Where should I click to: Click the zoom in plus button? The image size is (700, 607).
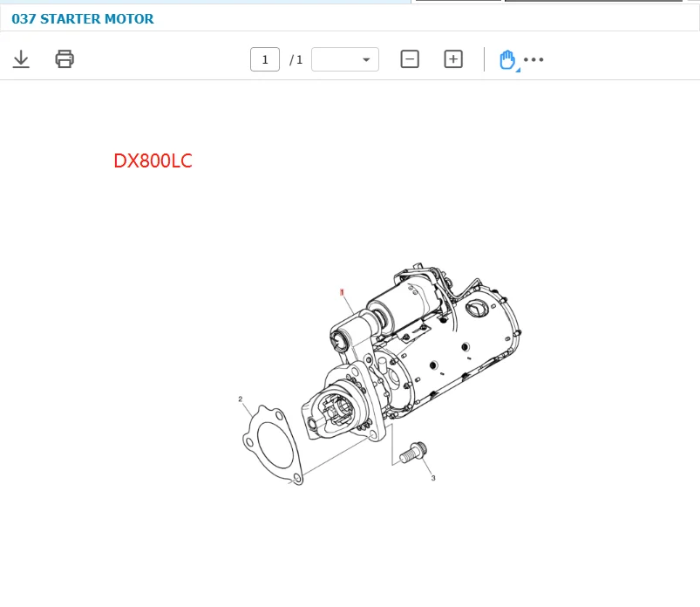coord(453,59)
